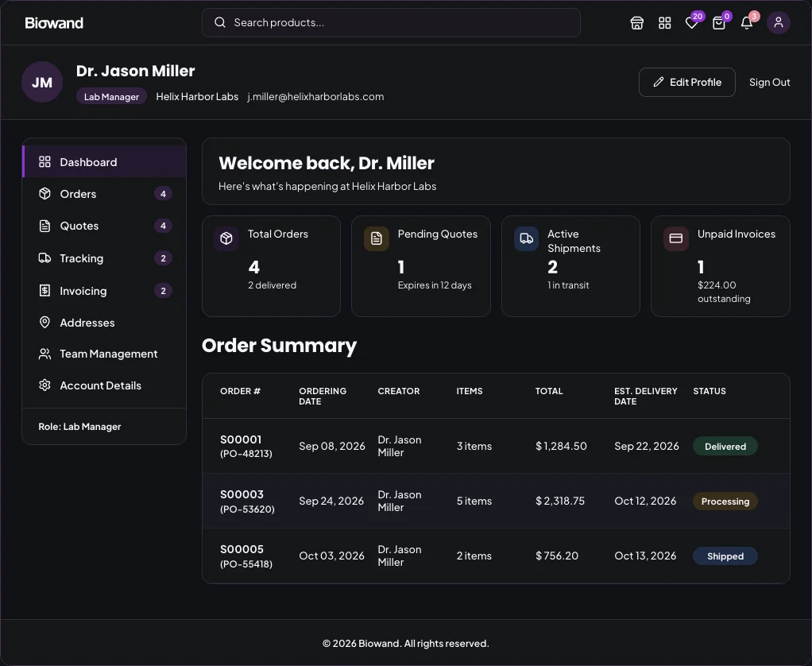Click the pencil icon on Edit Profile
Image resolution: width=812 pixels, height=666 pixels.
click(x=658, y=82)
